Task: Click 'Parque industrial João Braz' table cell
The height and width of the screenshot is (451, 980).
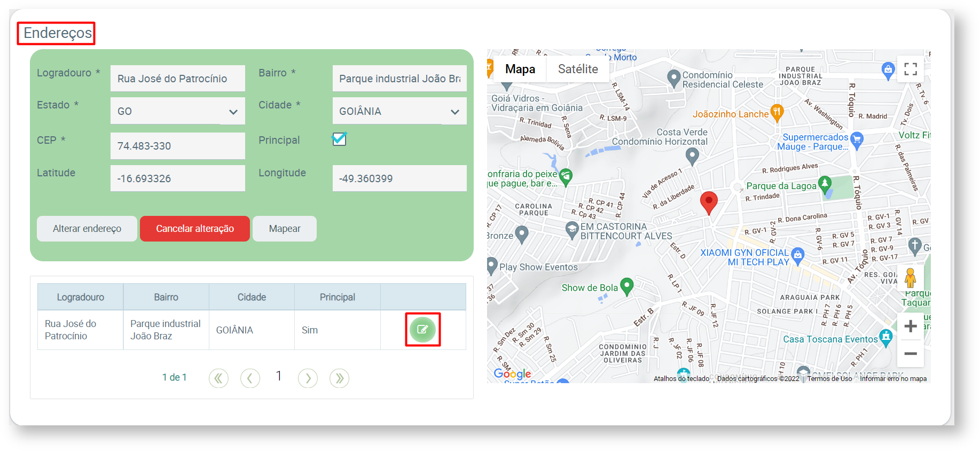Action: click(x=166, y=330)
